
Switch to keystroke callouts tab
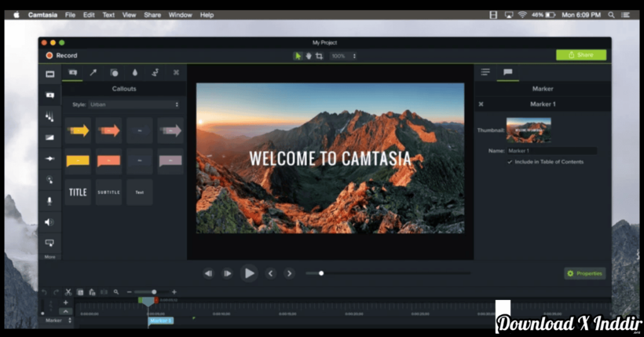(x=176, y=73)
